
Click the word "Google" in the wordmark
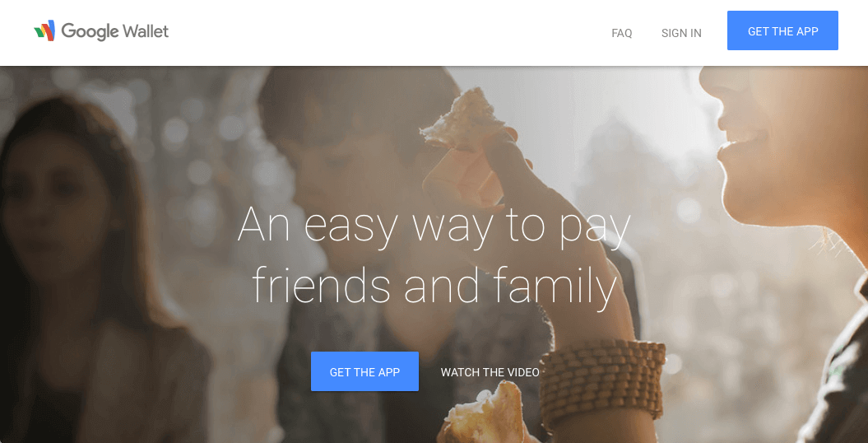pyautogui.click(x=89, y=32)
